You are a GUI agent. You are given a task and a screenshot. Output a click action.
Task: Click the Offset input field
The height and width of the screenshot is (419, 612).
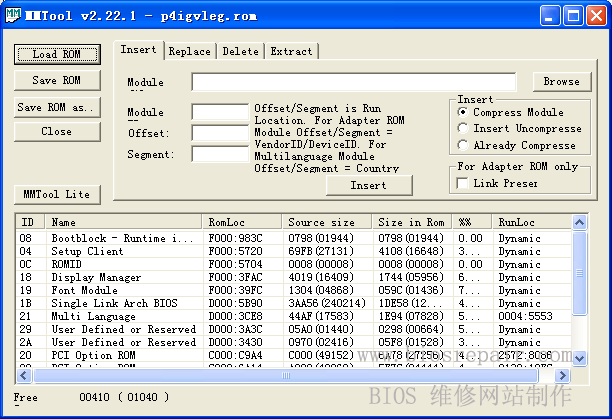[x=220, y=133]
